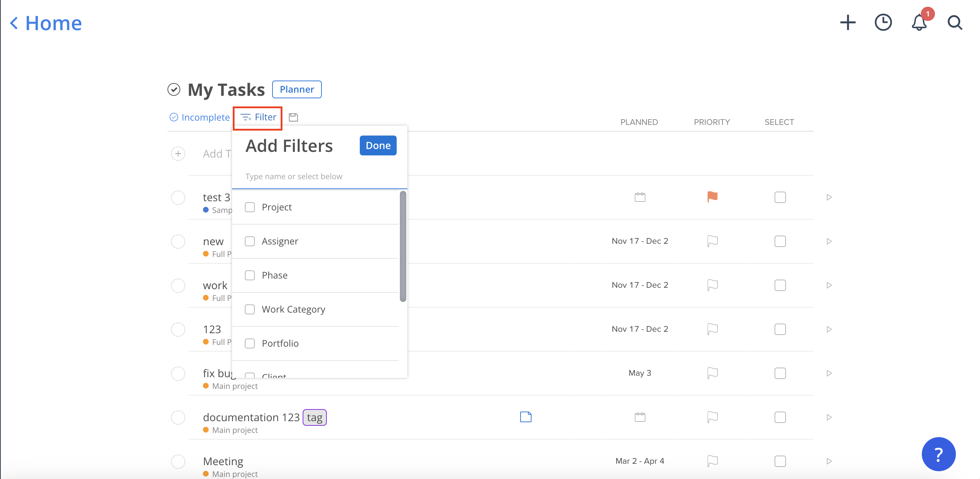
Task: Switch to Planner view
Action: pos(297,89)
